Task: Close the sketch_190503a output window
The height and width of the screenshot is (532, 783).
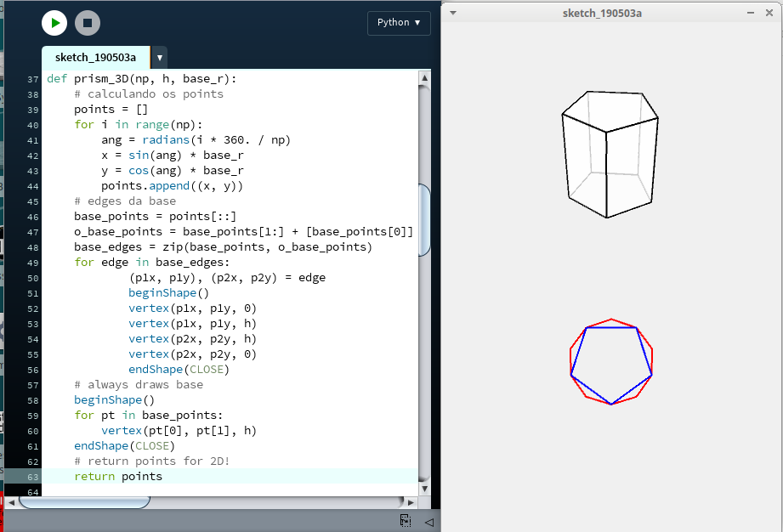Action: (769, 13)
